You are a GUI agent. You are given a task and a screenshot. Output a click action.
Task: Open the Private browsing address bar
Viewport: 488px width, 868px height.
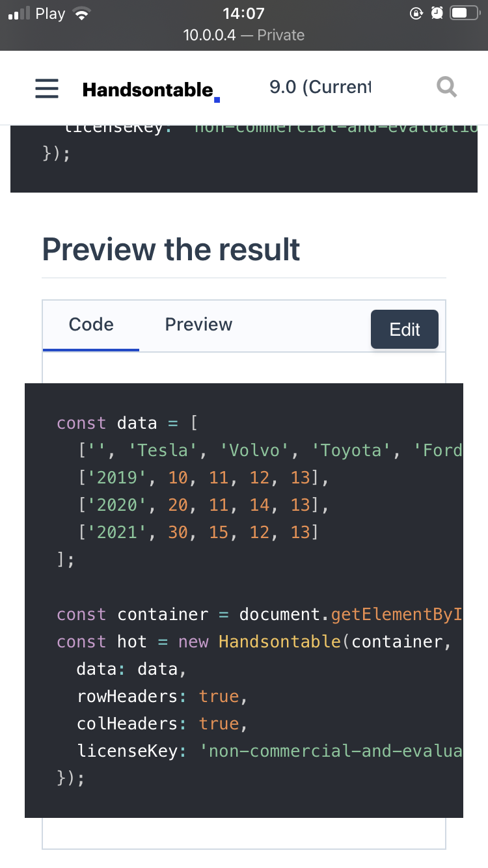[244, 35]
